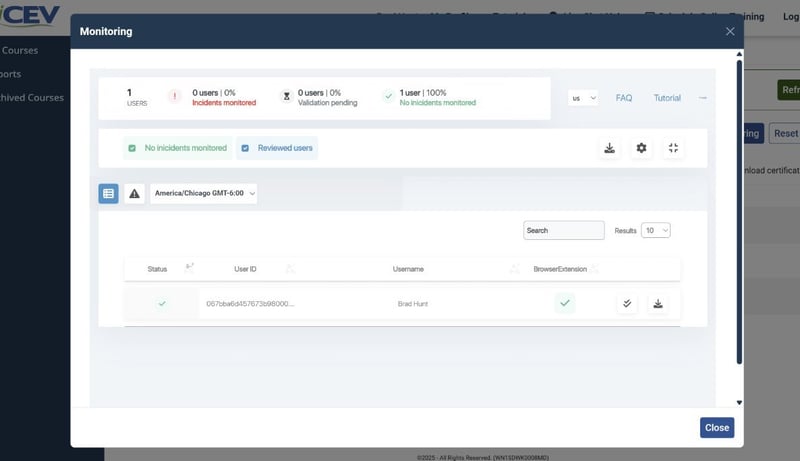Sort the table by Username column
Viewport: 800px width, 461px height.
(x=408, y=269)
